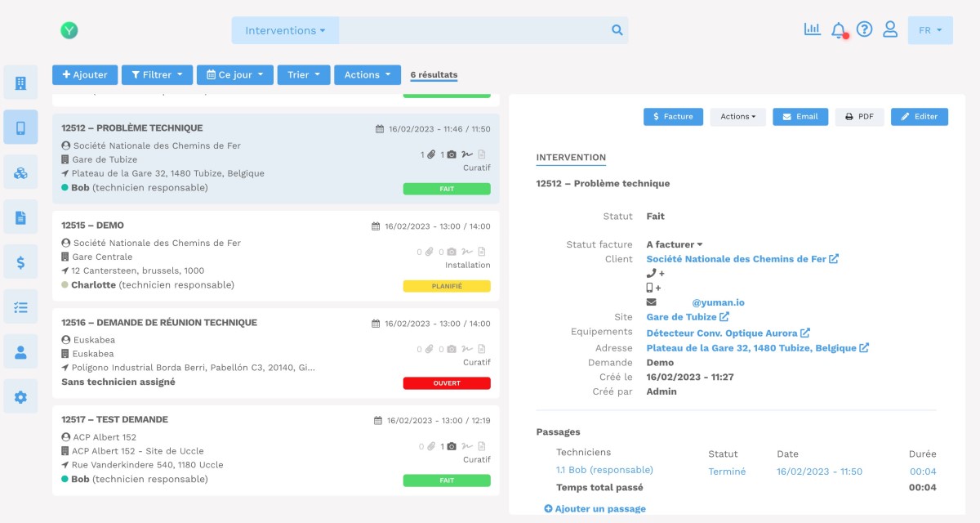The height and width of the screenshot is (523, 980).
Task: Open the checklist tasks icon in sidebar
Action: [x=20, y=307]
